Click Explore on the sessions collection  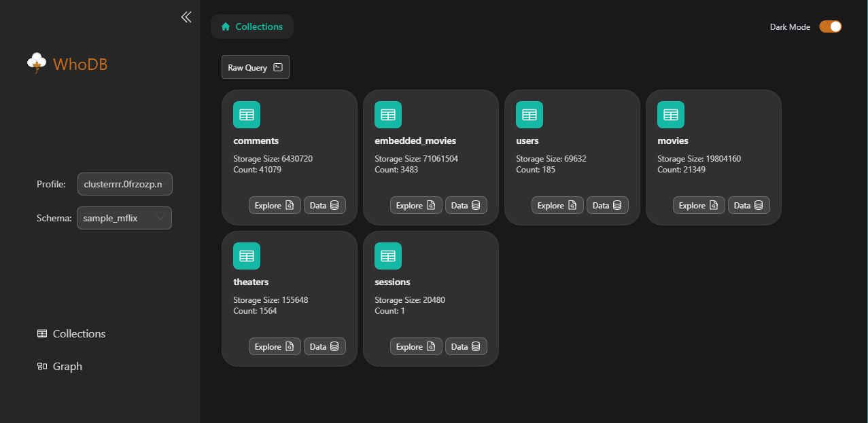pyautogui.click(x=415, y=346)
